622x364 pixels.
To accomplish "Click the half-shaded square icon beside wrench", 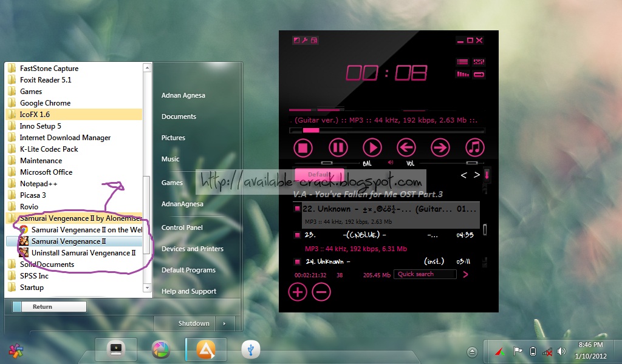I will point(296,40).
